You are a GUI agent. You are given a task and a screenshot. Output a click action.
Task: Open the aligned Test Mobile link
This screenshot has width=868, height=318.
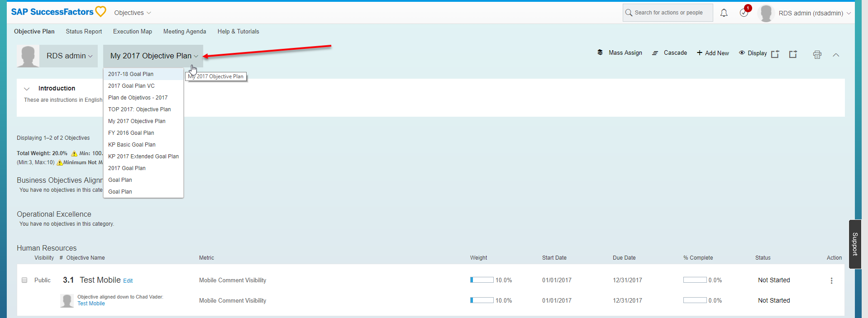(x=91, y=304)
